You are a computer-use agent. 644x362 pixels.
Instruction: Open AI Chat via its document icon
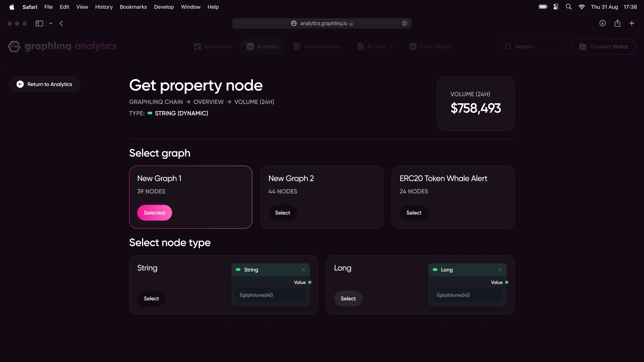pyautogui.click(x=360, y=46)
